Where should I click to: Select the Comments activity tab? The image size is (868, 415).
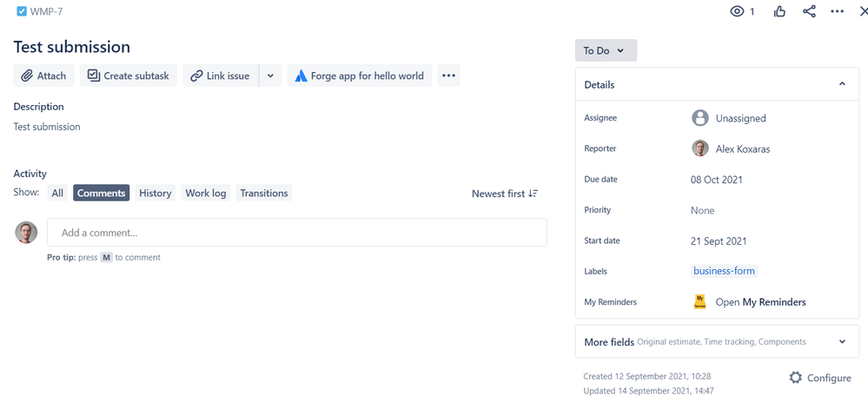pyautogui.click(x=102, y=193)
